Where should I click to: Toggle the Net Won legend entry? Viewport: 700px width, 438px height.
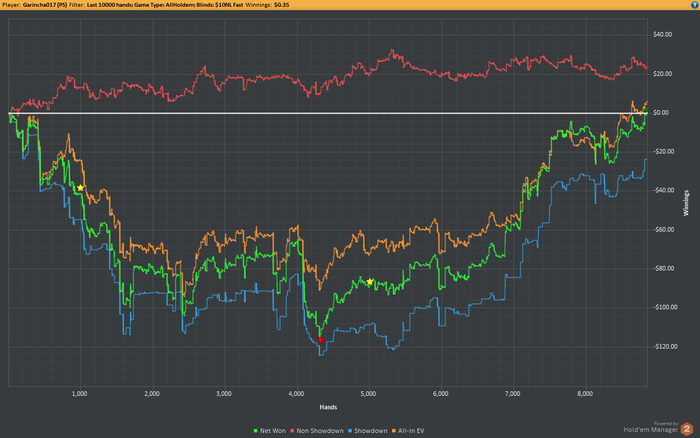[x=270, y=431]
